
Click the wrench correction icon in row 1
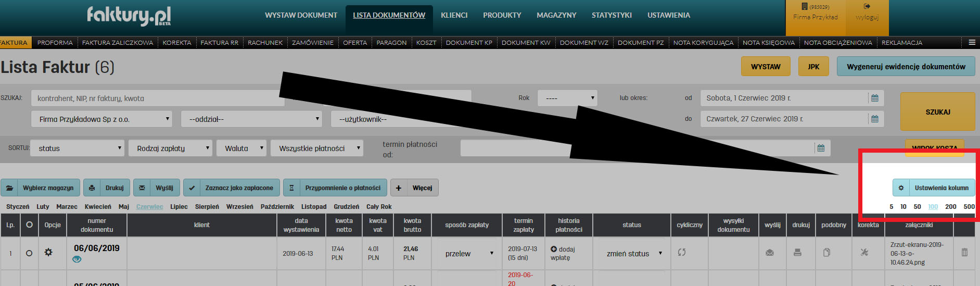pyautogui.click(x=864, y=253)
